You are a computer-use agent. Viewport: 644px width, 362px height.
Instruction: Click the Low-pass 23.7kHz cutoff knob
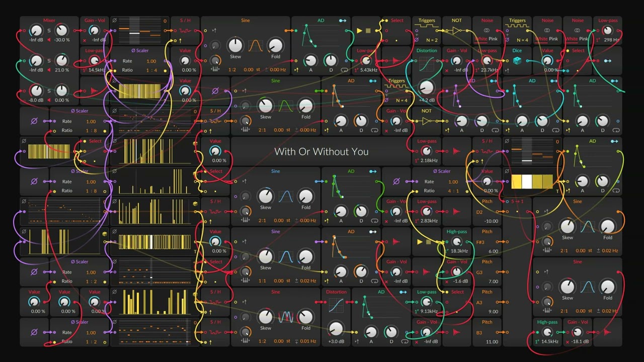(x=487, y=61)
